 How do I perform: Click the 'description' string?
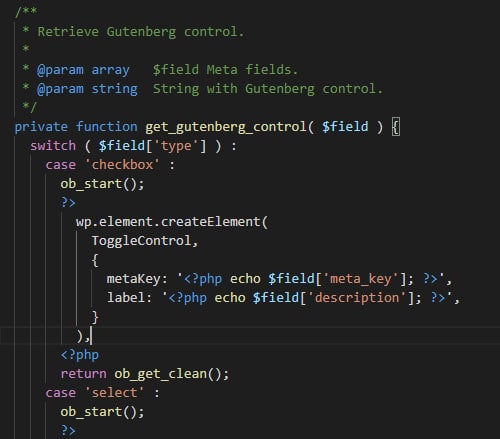357,298
